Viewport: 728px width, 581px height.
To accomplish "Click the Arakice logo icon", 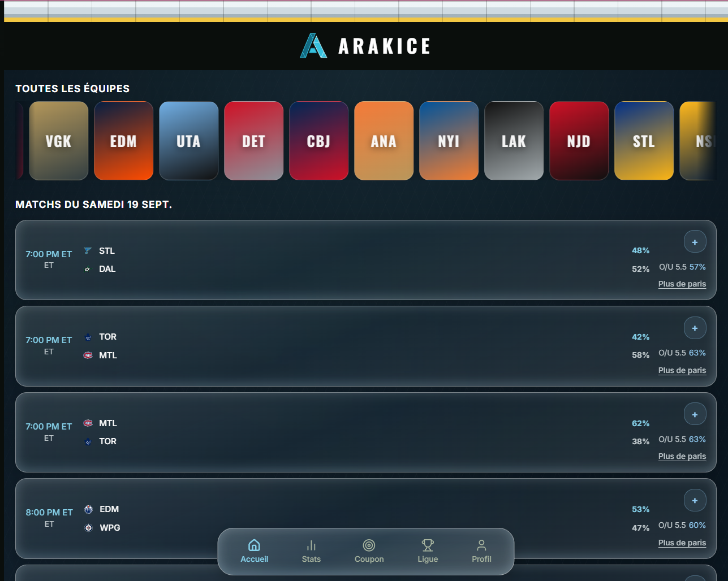I will pos(313,46).
